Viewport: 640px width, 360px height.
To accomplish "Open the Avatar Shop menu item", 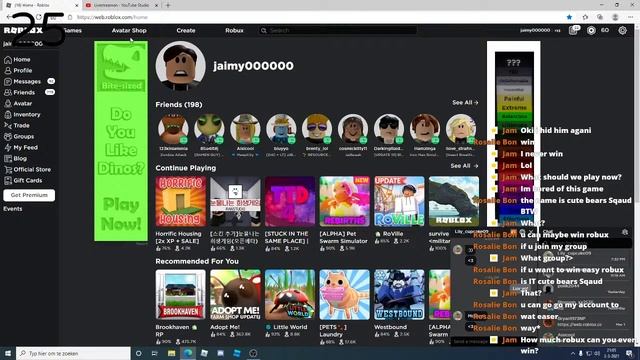I will click(x=129, y=31).
